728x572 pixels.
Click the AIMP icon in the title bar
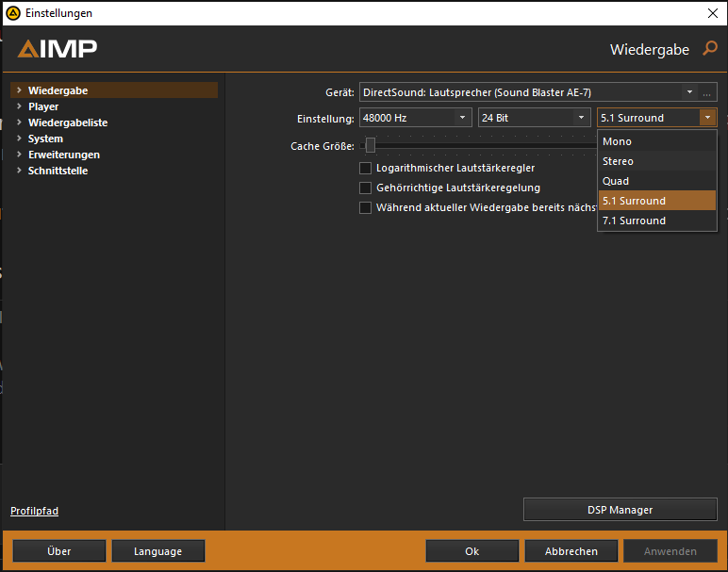coord(13,13)
